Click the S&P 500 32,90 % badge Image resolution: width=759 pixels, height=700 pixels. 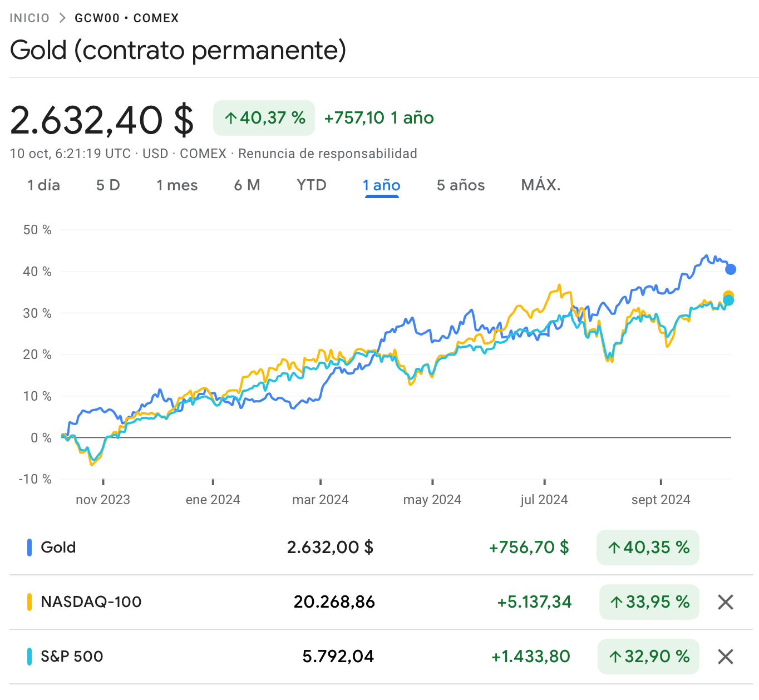pyautogui.click(x=648, y=657)
